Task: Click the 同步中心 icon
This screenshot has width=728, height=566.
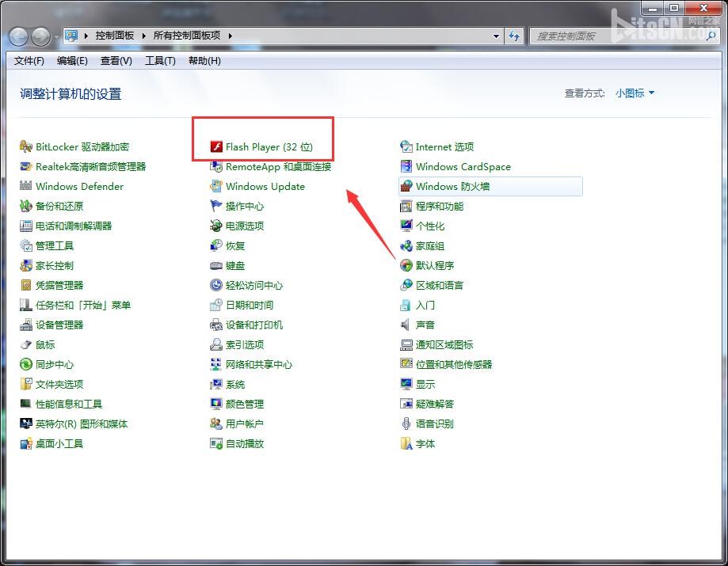Action: [x=26, y=365]
